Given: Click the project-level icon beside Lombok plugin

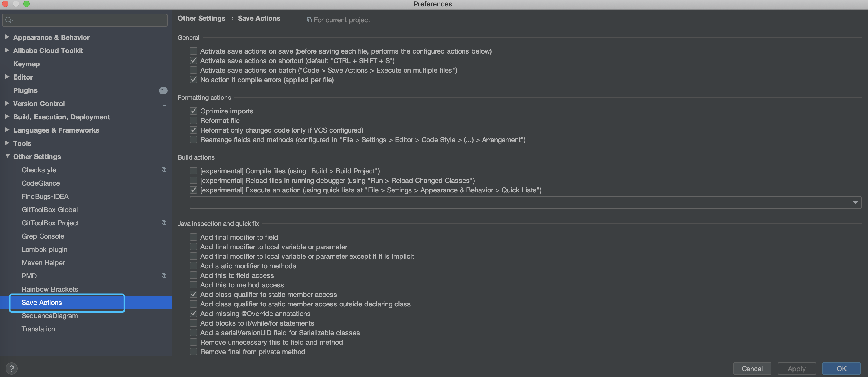Looking at the screenshot, I should (x=164, y=249).
